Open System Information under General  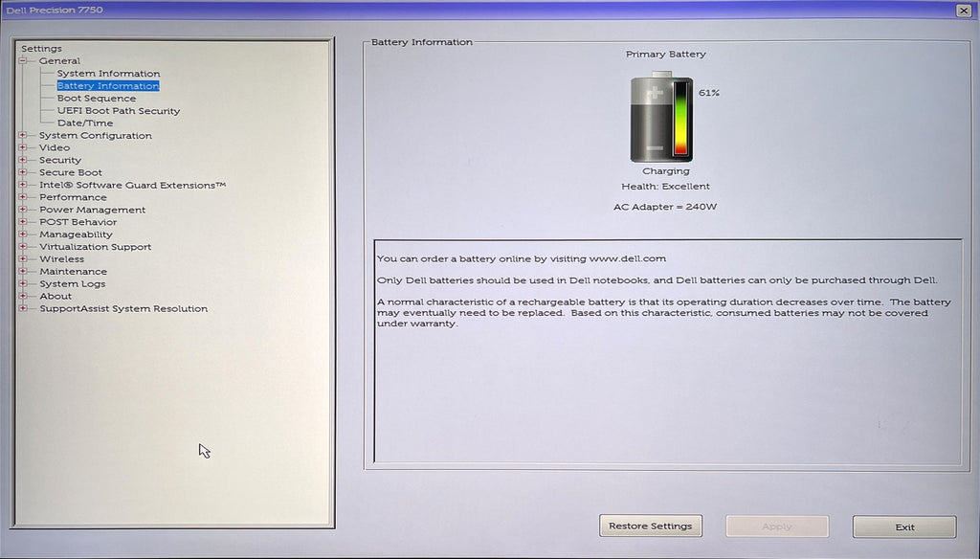click(x=108, y=73)
